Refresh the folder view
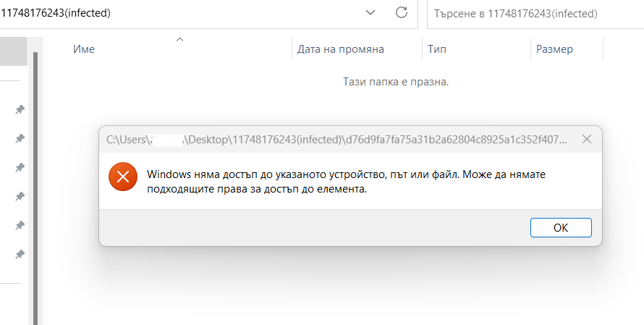 pyautogui.click(x=402, y=13)
